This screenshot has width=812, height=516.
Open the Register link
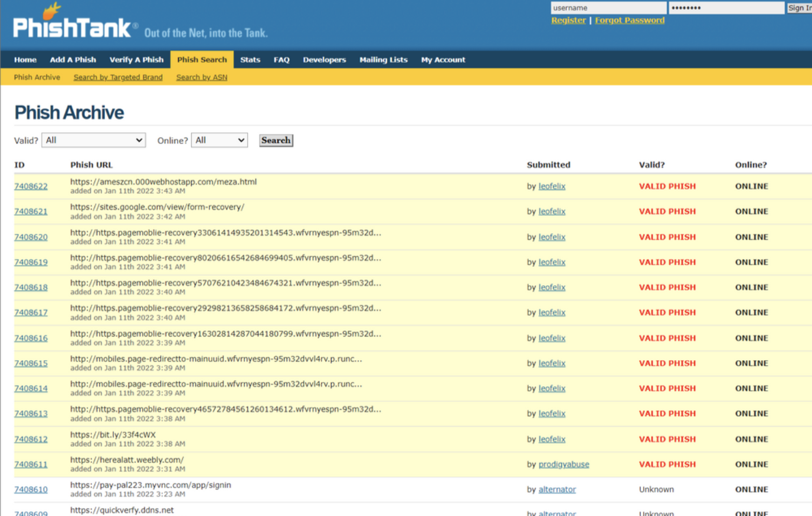pos(568,20)
